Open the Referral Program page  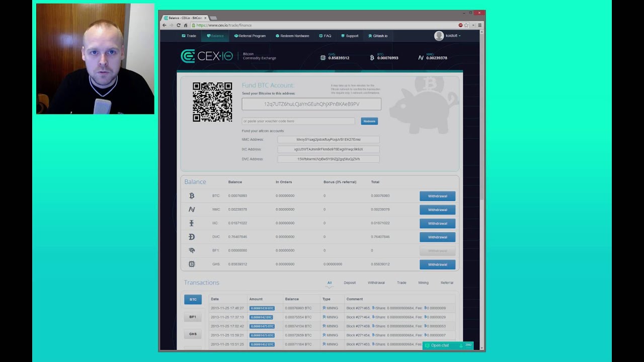coord(250,36)
